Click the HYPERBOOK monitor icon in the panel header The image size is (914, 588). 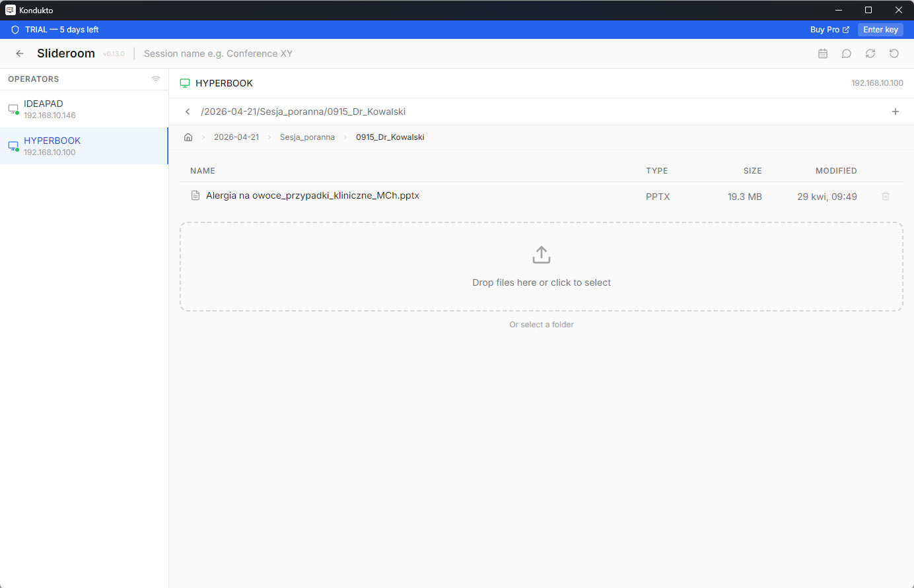185,83
